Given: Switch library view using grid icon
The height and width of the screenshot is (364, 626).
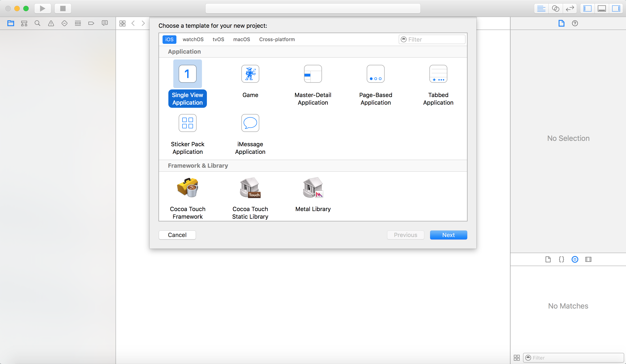Looking at the screenshot, I should (517, 358).
